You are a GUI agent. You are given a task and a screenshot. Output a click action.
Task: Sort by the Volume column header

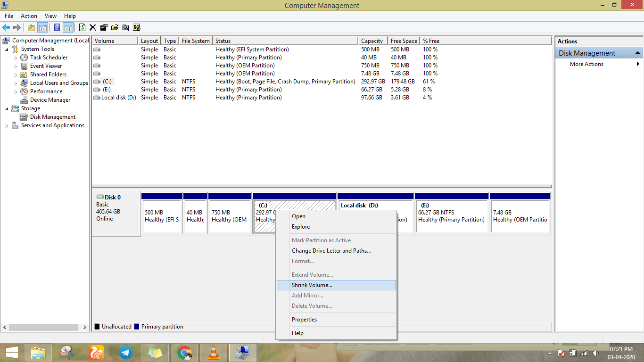(x=115, y=41)
